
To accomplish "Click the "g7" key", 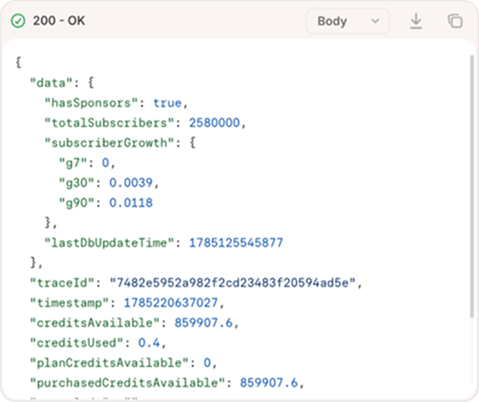I will click(x=73, y=163).
